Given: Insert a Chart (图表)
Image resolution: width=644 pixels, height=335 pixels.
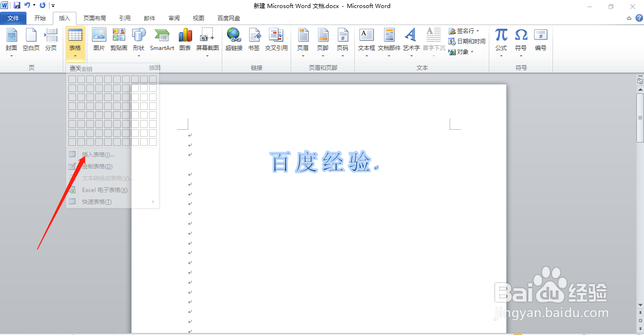Looking at the screenshot, I should [x=185, y=40].
